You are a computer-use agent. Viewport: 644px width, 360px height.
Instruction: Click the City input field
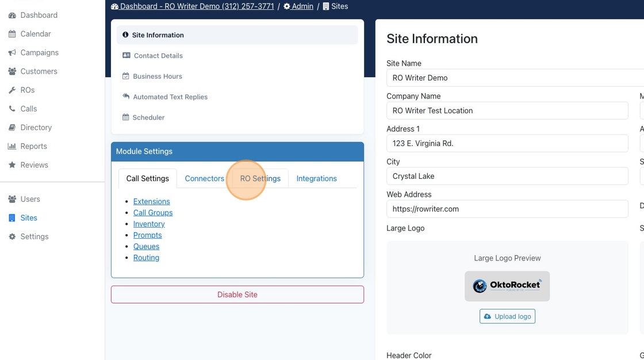(507, 176)
